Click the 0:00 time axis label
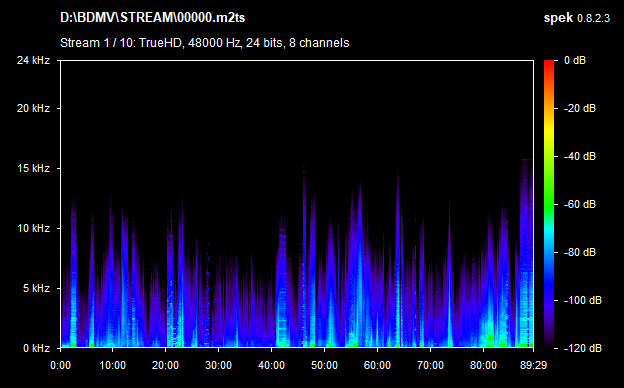The image size is (624, 388). click(60, 365)
